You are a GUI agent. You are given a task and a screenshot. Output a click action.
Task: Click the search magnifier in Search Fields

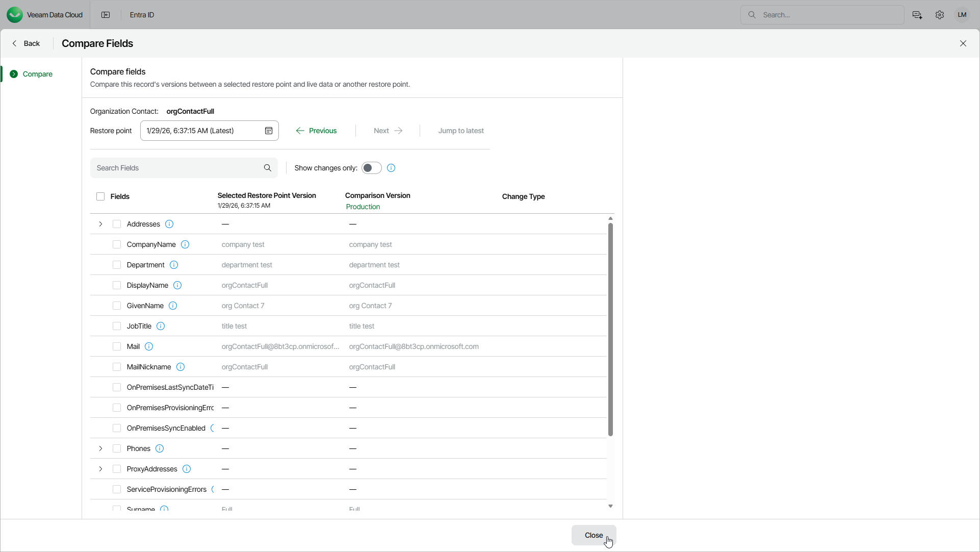click(268, 168)
